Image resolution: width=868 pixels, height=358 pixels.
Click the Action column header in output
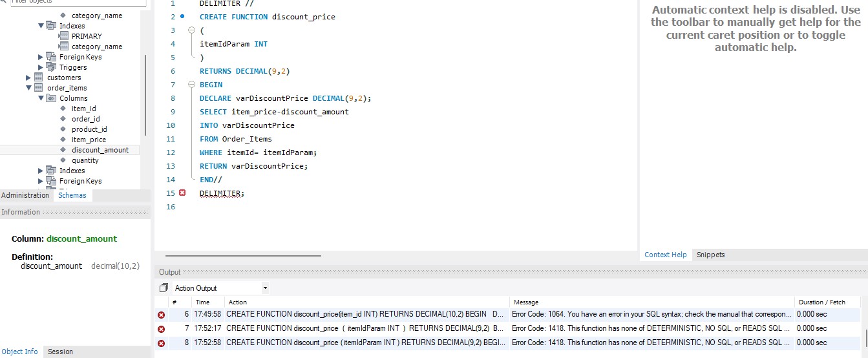click(x=367, y=302)
